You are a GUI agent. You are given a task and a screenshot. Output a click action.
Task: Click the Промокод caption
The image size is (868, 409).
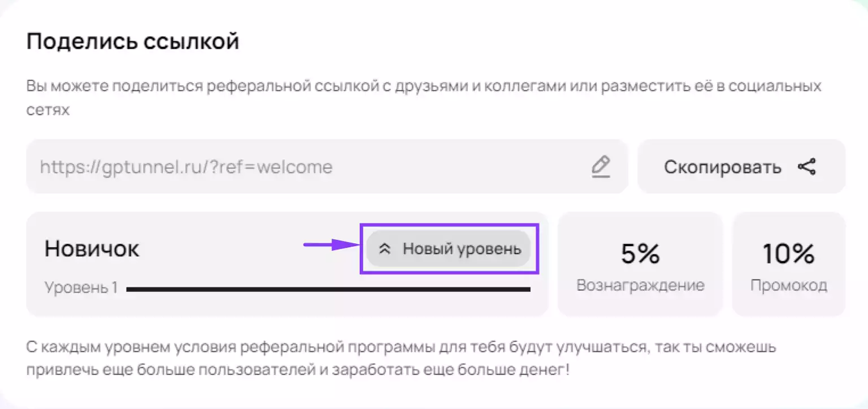[x=789, y=286]
